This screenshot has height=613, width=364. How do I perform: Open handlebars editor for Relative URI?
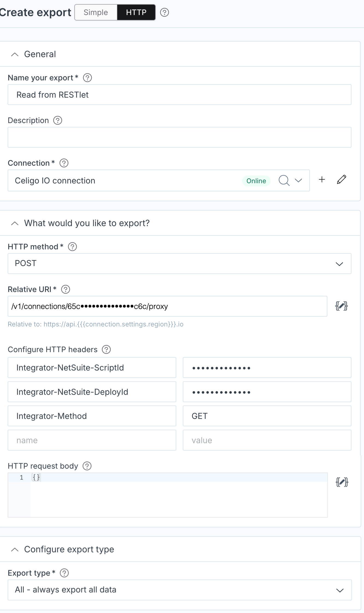tap(341, 306)
